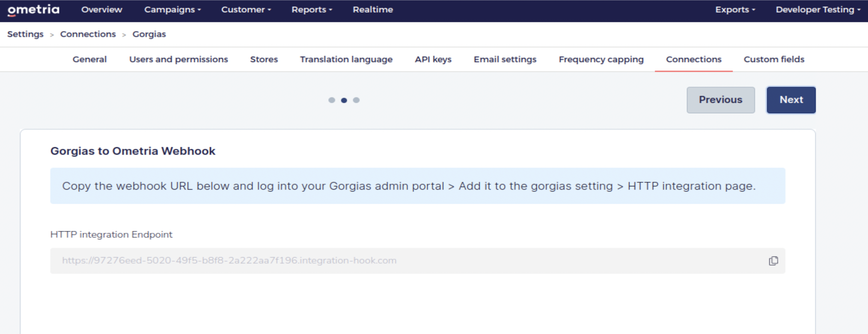868x334 pixels.
Task: Expand the Campaigns dropdown
Action: (x=172, y=10)
